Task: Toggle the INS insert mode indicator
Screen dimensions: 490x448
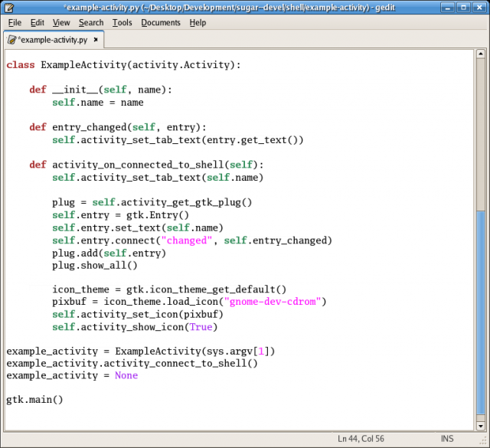Action: 447,439
